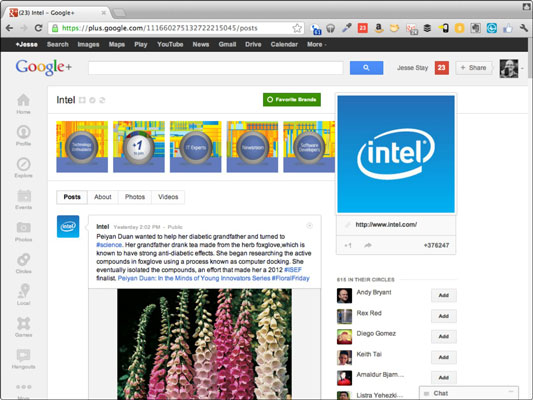533x400 pixels.
Task: Click Andy Bryant's name
Action: tap(374, 292)
